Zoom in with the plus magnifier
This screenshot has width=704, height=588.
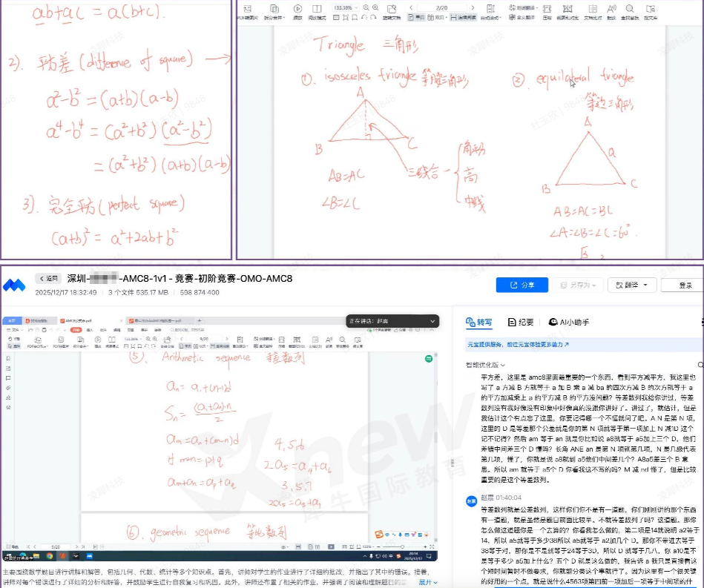(x=375, y=7)
